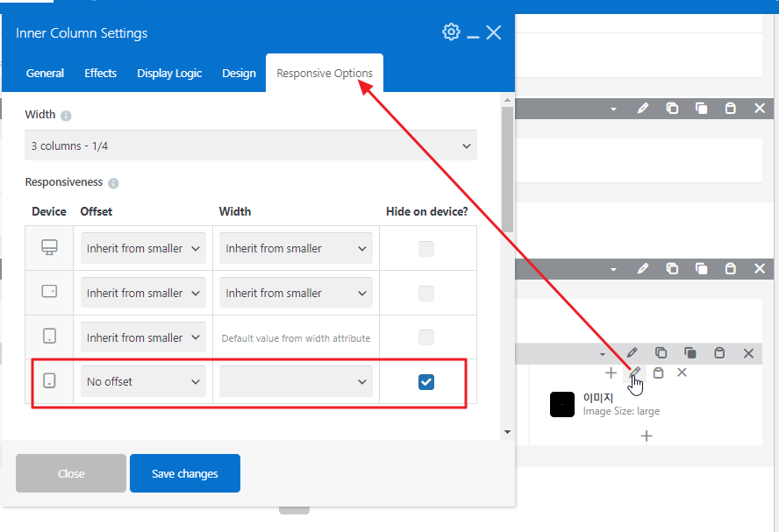Delete the light gray inner row
This screenshot has width=779, height=532.
point(748,353)
